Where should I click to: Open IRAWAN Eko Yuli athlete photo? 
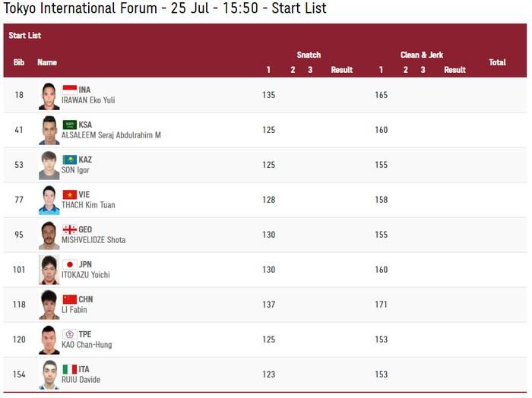[x=49, y=96]
